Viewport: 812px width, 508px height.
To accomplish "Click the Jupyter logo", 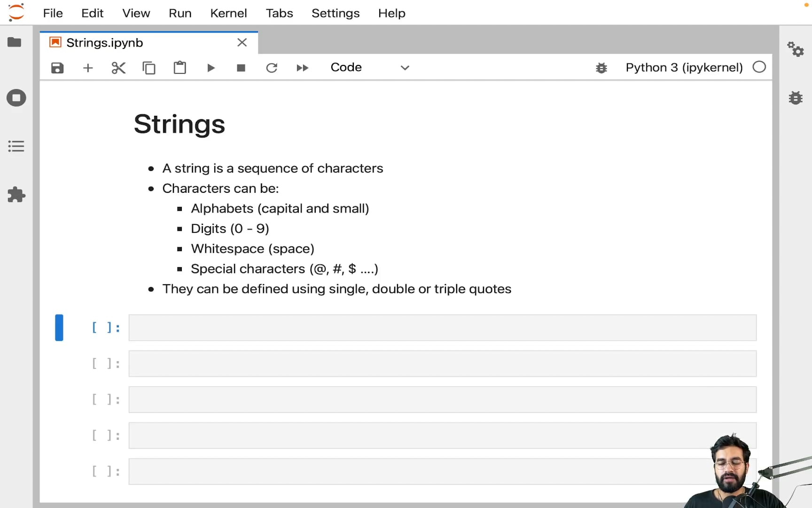I will 16,12.
